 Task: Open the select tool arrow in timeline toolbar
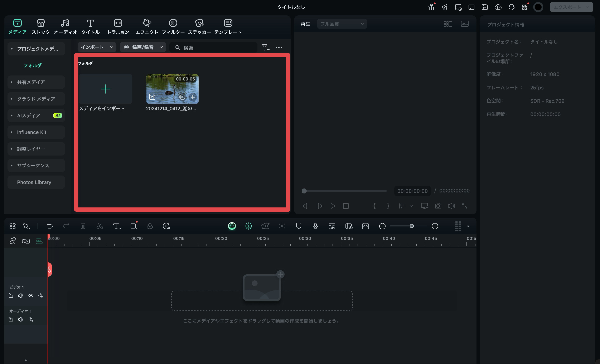point(26,226)
